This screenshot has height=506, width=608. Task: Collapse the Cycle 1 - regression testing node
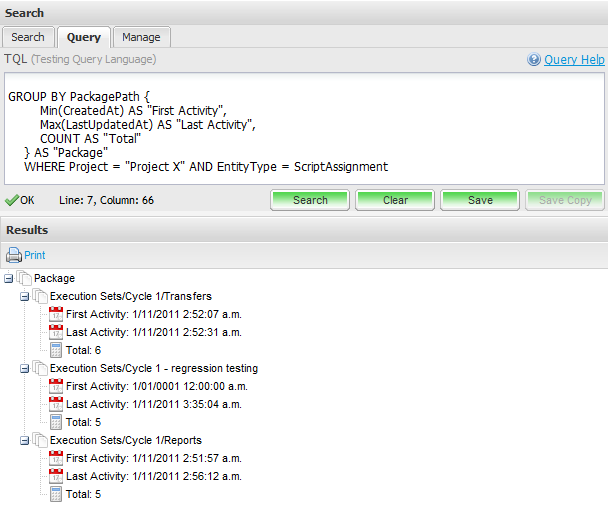(25, 368)
